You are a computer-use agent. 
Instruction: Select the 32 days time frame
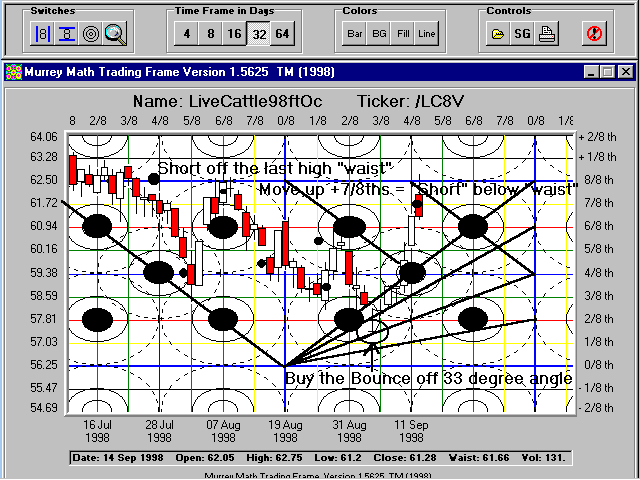tap(259, 33)
